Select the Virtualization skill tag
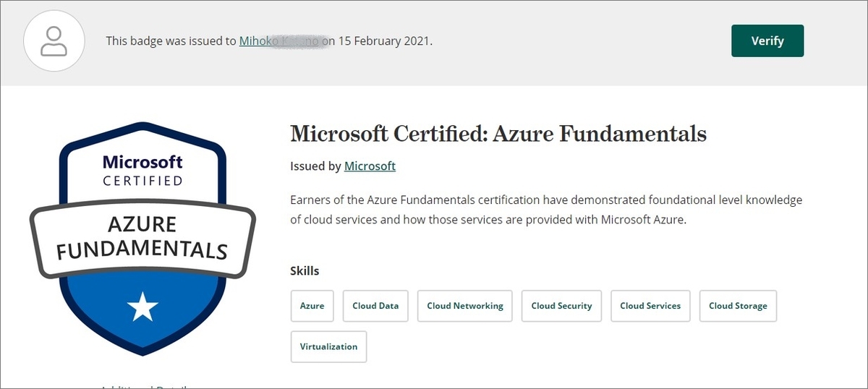 tap(329, 346)
